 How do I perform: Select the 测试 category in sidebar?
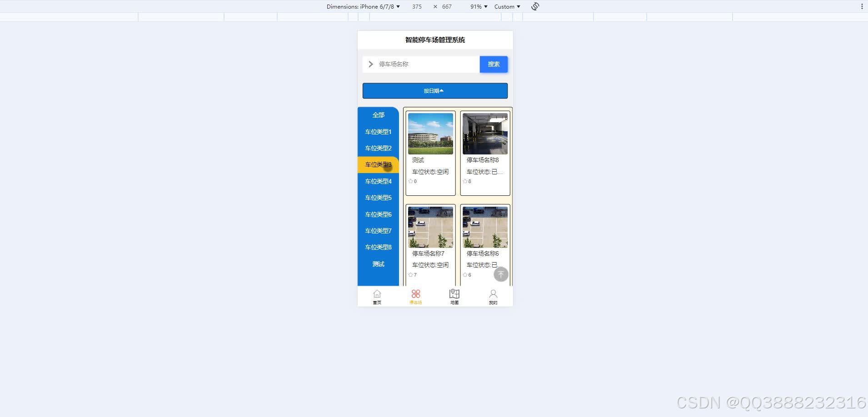[378, 264]
